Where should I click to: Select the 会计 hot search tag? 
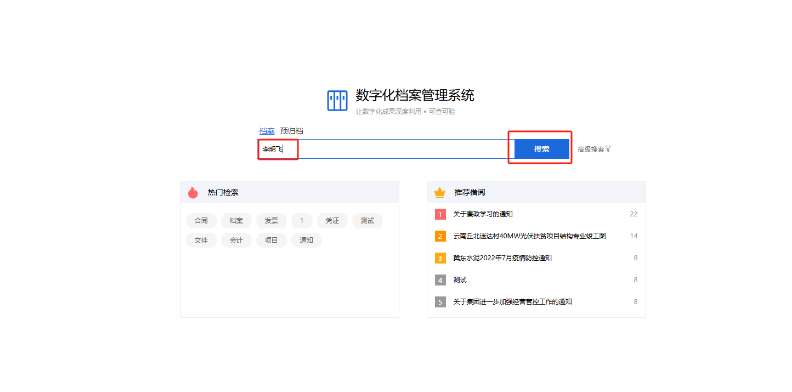(x=236, y=240)
